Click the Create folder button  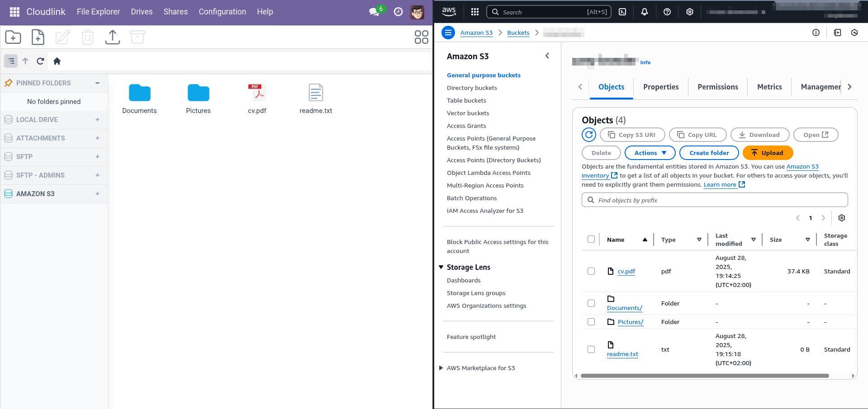coord(709,153)
